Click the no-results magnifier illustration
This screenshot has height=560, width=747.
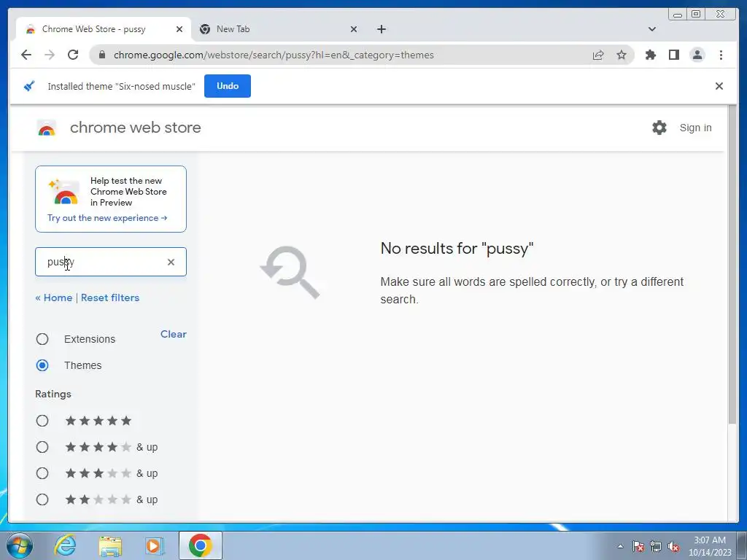tap(290, 272)
